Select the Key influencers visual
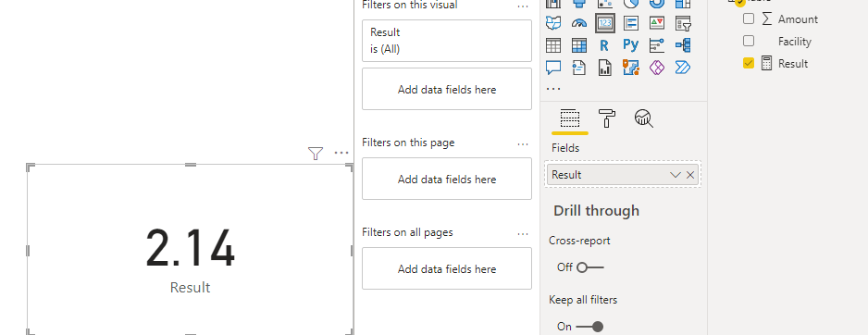The image size is (868, 335). 657,44
